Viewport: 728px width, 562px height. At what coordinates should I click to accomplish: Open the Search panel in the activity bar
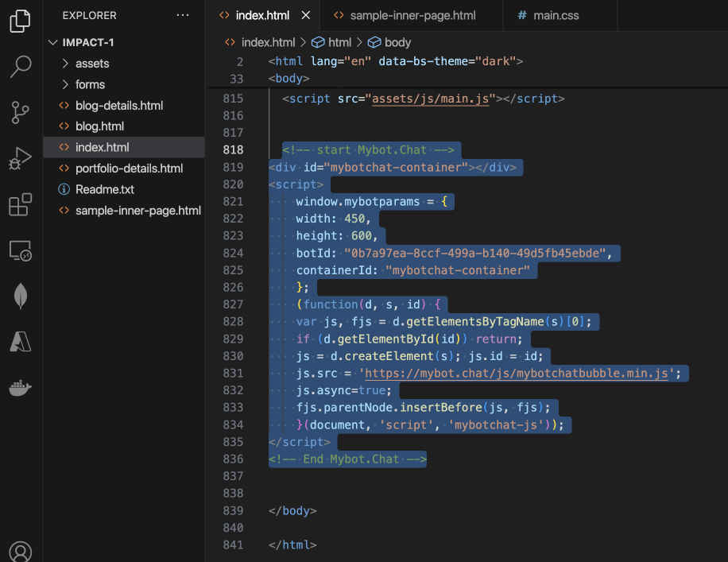pos(20,68)
